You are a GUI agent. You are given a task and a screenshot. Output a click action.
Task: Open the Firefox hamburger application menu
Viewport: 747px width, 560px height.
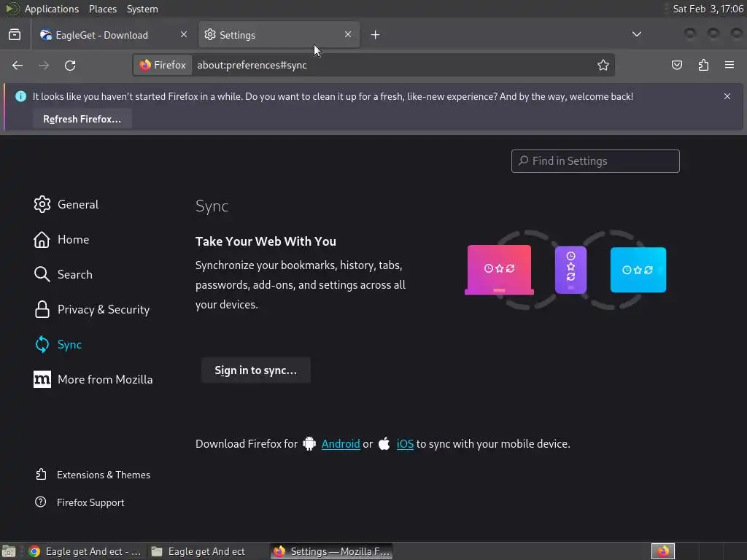point(729,65)
